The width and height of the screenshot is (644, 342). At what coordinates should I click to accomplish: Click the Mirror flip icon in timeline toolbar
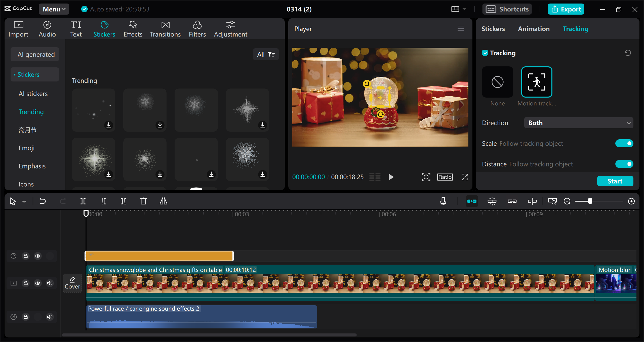pyautogui.click(x=164, y=201)
